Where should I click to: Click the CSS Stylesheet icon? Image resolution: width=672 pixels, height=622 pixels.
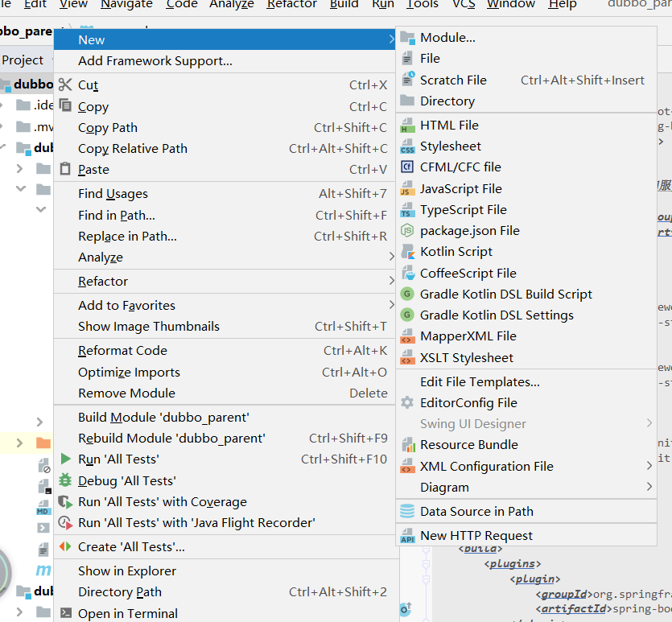[x=407, y=146]
